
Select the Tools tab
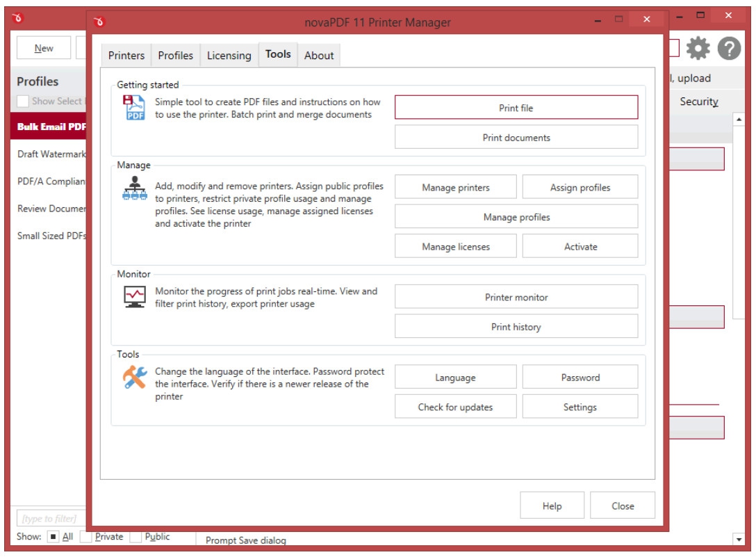[278, 54]
